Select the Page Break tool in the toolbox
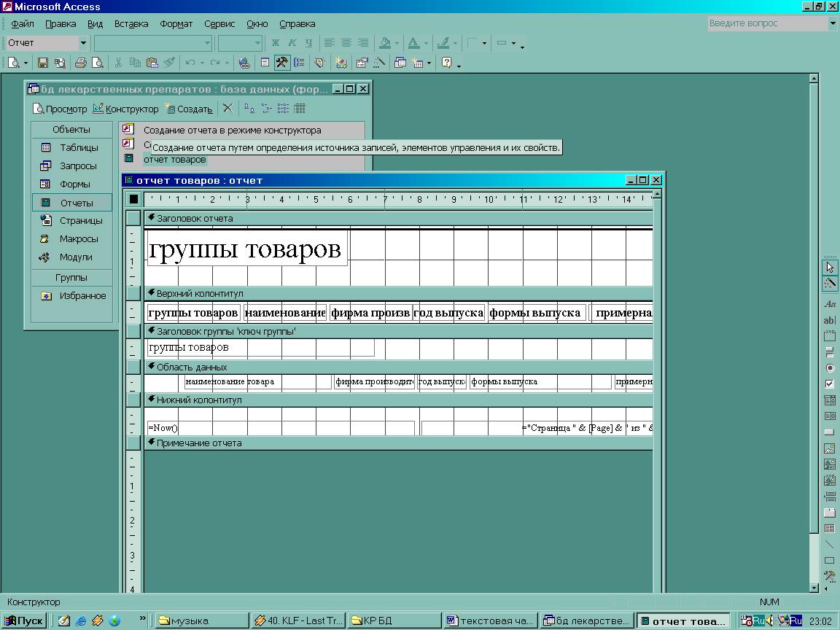This screenshot has height=630, width=840. pyautogui.click(x=829, y=497)
